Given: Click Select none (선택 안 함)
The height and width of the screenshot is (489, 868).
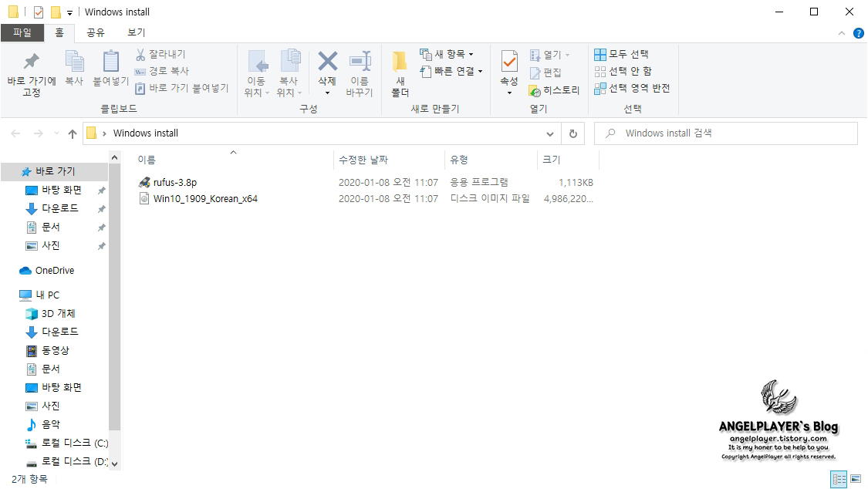Looking at the screenshot, I should point(623,72).
